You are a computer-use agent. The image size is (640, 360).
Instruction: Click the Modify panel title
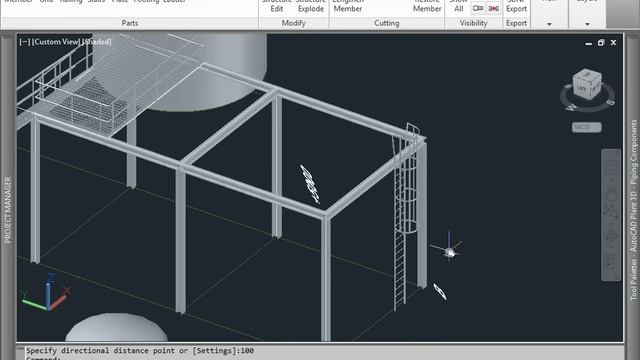(293, 23)
